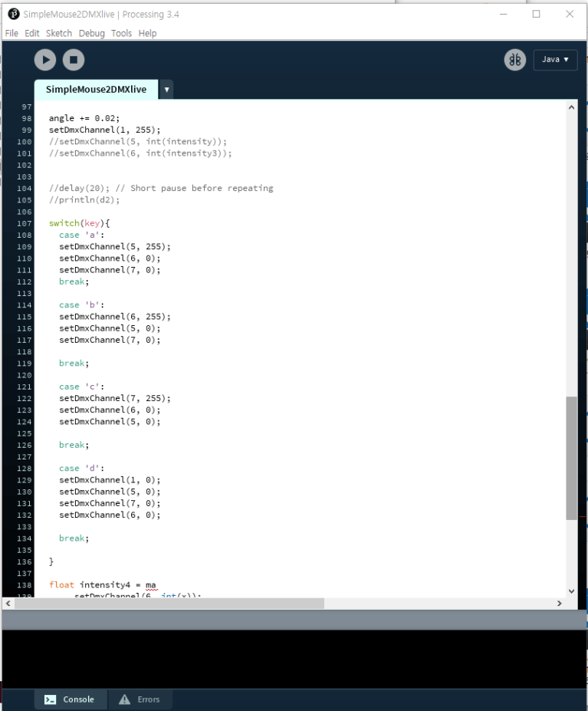Screen dimensions: 588x711
Task: Expand the tab options arrow menu
Action: [166, 90]
